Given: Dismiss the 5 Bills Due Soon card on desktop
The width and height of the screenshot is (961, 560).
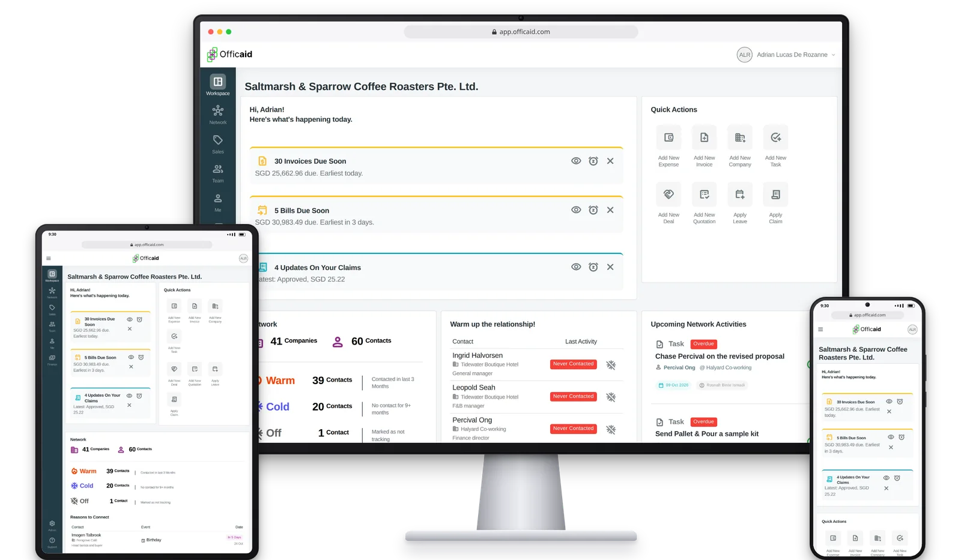Looking at the screenshot, I should pos(610,210).
